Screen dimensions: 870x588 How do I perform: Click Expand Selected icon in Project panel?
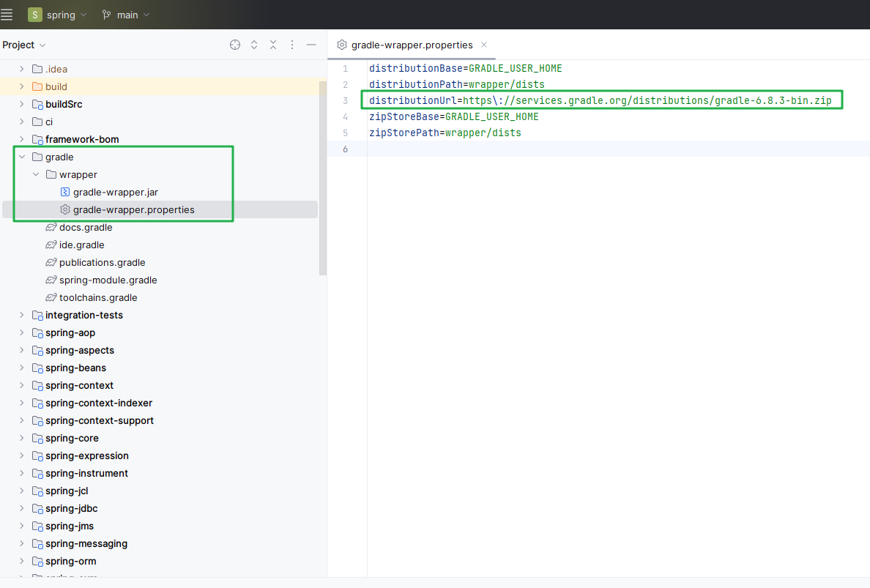click(x=254, y=45)
